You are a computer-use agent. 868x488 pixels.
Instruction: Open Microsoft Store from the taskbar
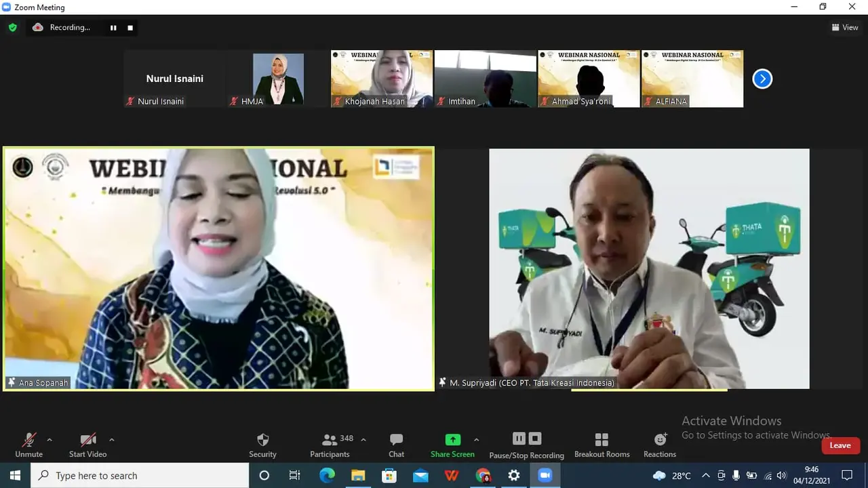pos(389,475)
